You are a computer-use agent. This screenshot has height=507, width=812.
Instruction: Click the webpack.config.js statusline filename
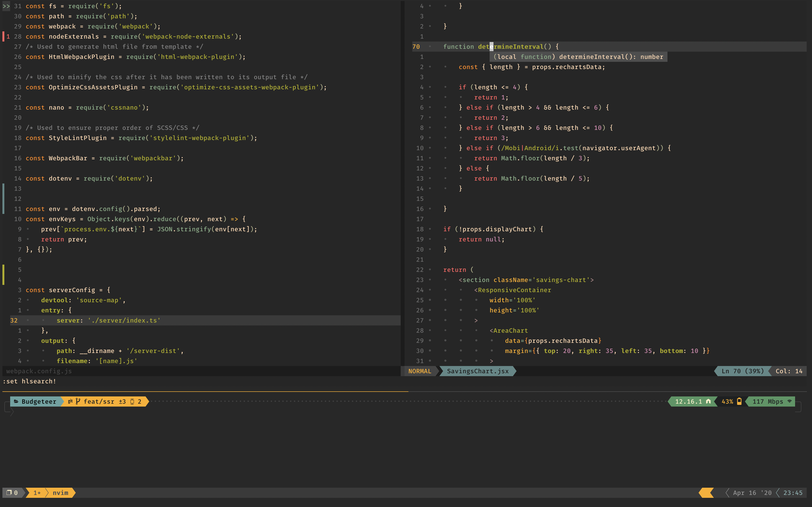click(39, 371)
